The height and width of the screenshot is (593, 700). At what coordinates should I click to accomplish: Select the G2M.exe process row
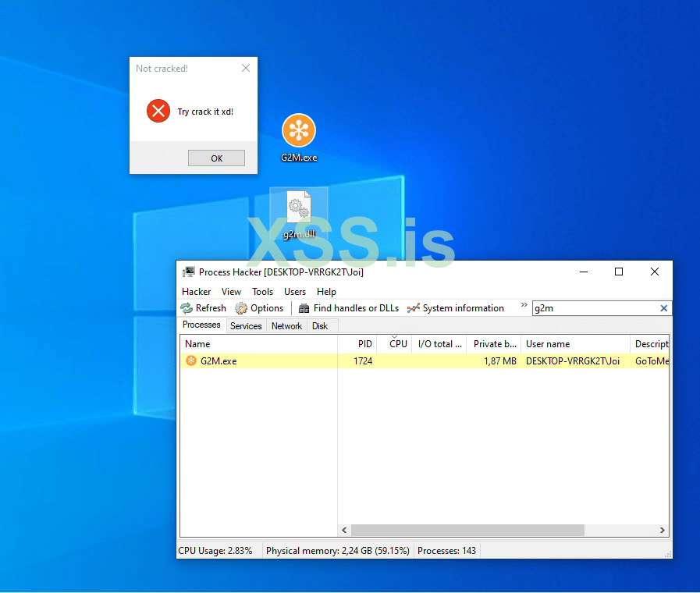[425, 361]
